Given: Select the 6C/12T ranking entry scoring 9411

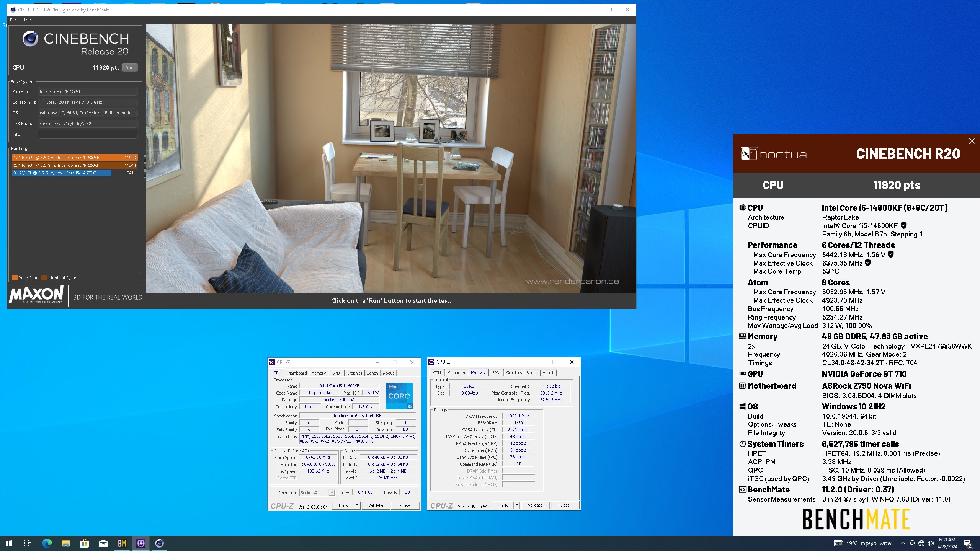Looking at the screenshot, I should [x=75, y=173].
